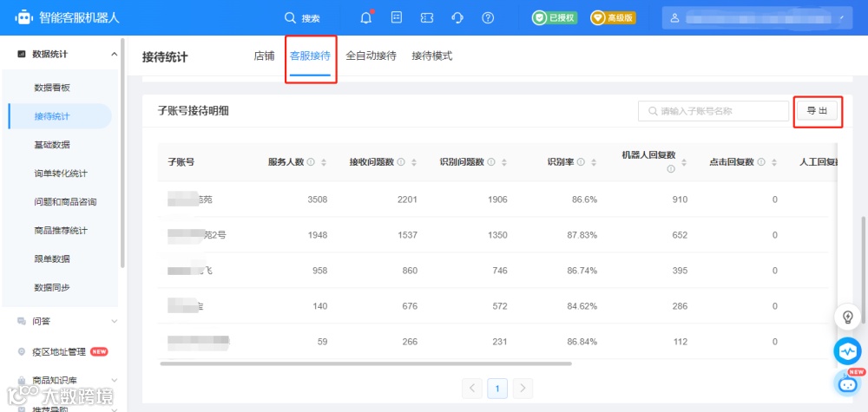Open the robot assistant NEW floating icon

[x=849, y=383]
